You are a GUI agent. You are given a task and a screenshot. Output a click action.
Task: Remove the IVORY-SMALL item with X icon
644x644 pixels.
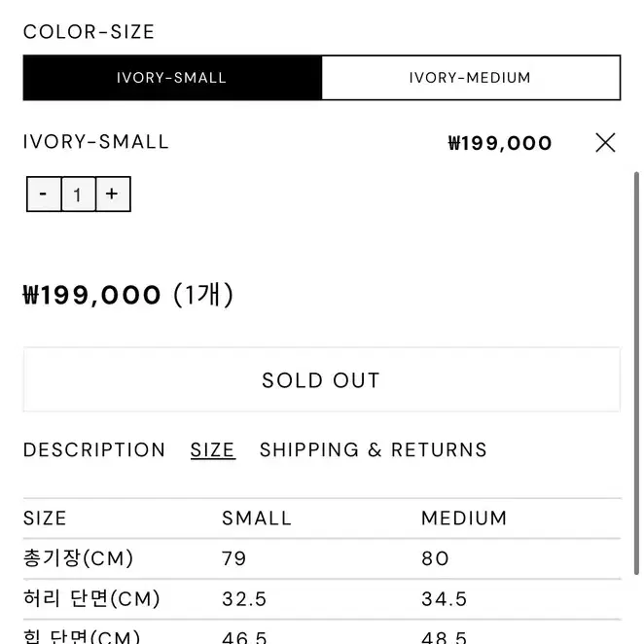(x=605, y=143)
